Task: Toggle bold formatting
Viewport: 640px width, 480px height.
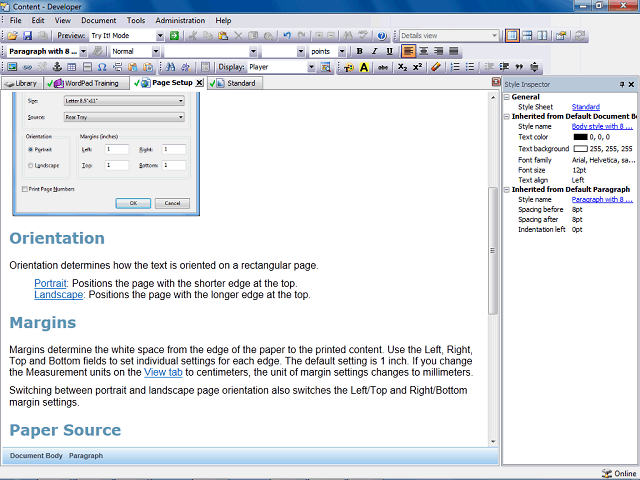Action: pos(359,51)
